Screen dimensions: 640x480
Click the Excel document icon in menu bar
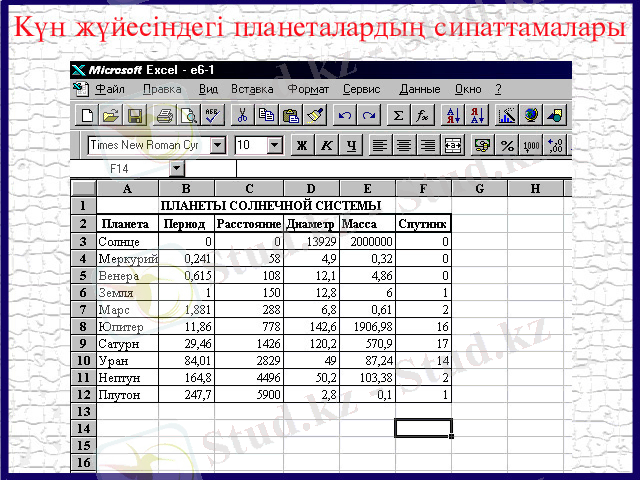81,89
